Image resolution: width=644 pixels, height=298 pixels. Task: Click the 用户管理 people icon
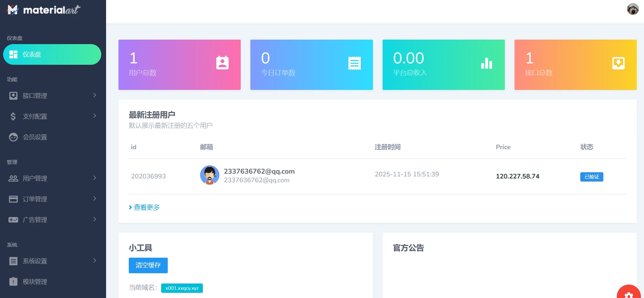(13, 178)
